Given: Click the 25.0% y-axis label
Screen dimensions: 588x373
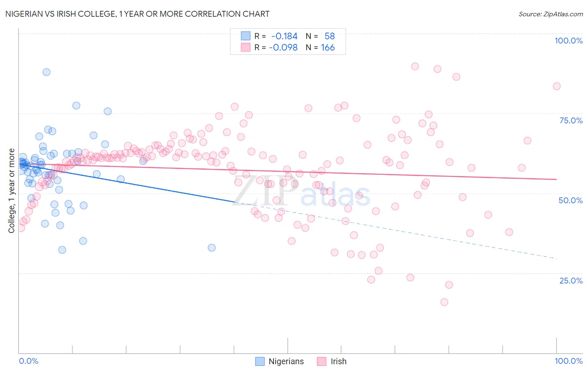Looking at the screenshot, I should pos(570,280).
